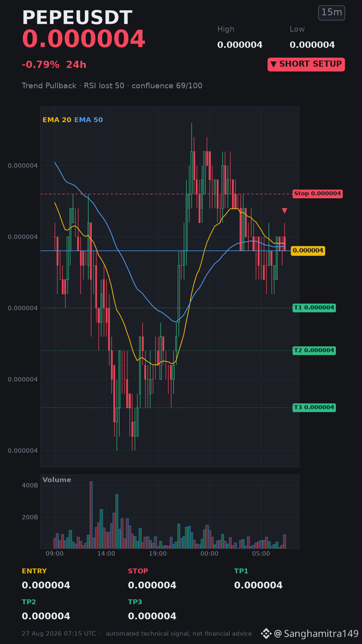Click the 00:00 time axis label
The width and height of the screenshot is (362, 644).
click(x=210, y=553)
